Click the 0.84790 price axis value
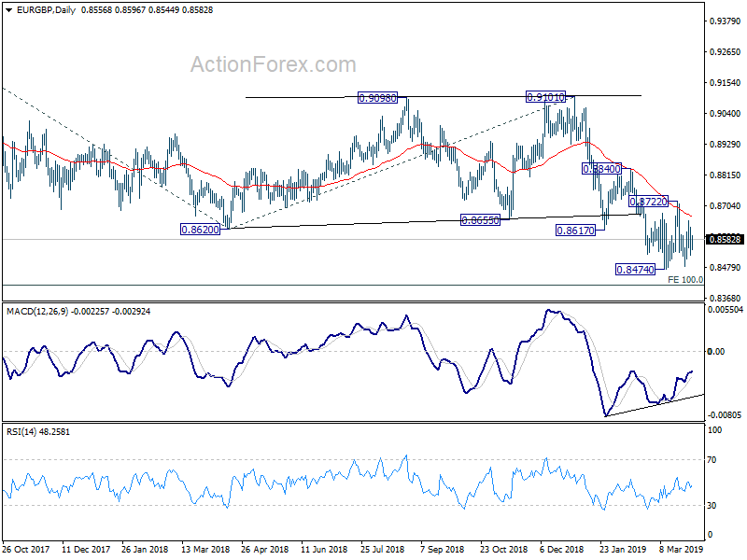This screenshot has width=747, height=560. [726, 268]
